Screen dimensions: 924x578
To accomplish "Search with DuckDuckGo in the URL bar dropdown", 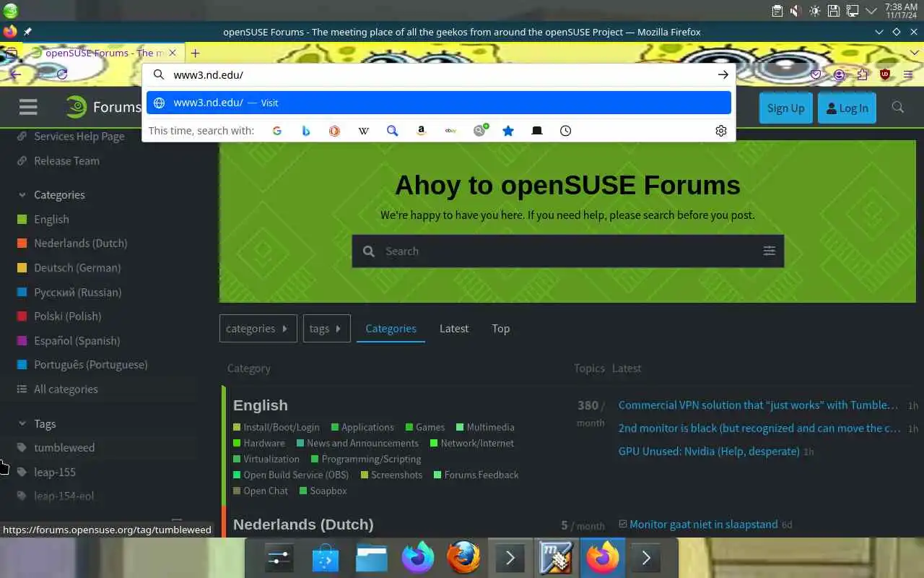I will (334, 131).
